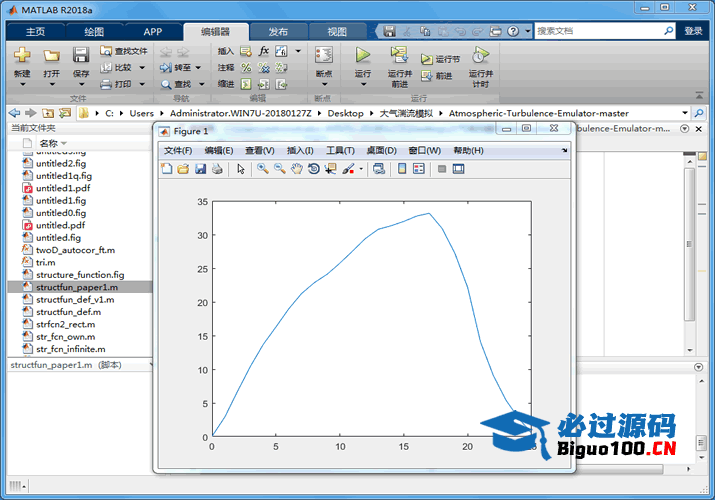This screenshot has width=715, height=500.
Task: Click Insert Colorbar icon in Figure 1
Action: pyautogui.click(x=402, y=169)
